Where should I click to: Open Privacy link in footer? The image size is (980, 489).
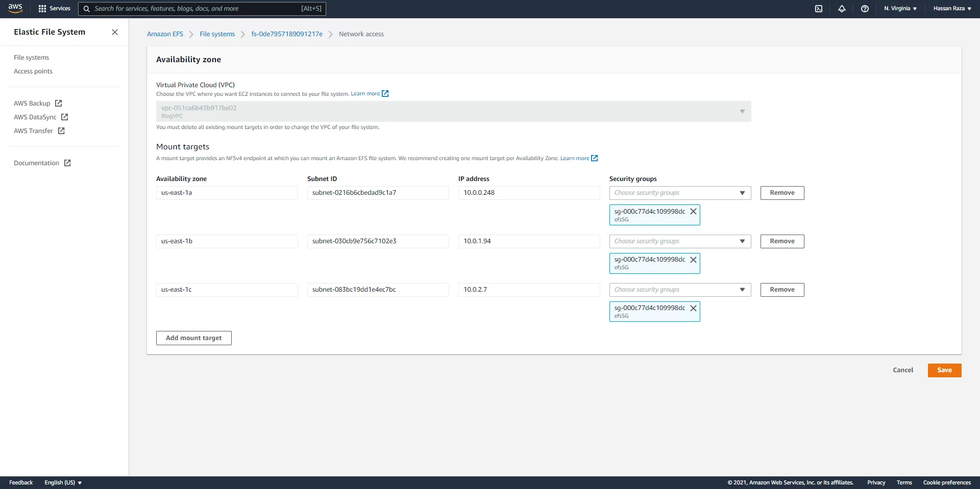pos(876,483)
